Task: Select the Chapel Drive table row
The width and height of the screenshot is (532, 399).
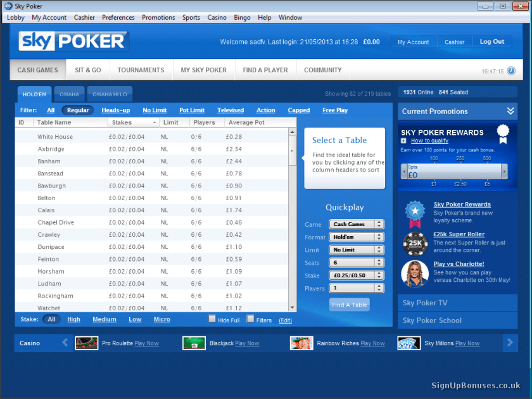Action: click(x=151, y=222)
